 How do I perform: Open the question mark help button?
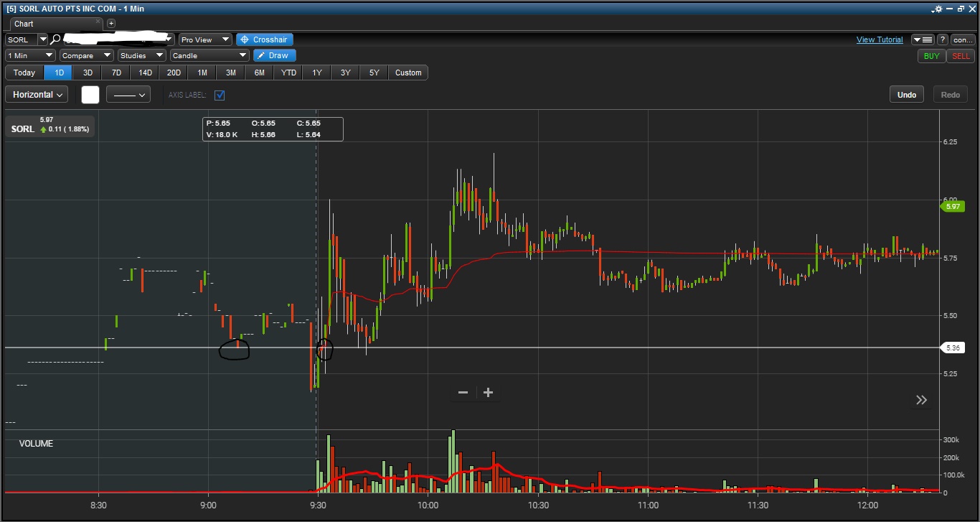click(x=943, y=39)
